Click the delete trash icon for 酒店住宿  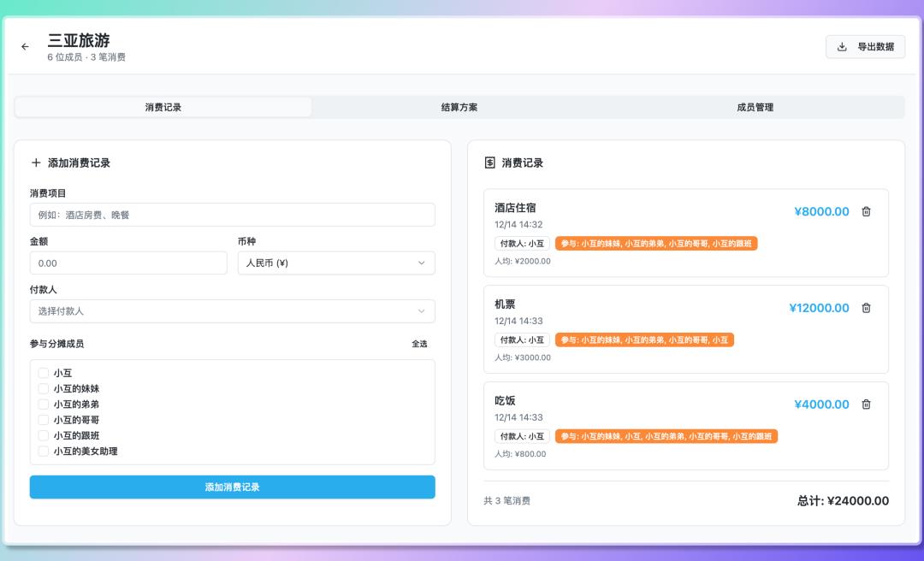867,211
